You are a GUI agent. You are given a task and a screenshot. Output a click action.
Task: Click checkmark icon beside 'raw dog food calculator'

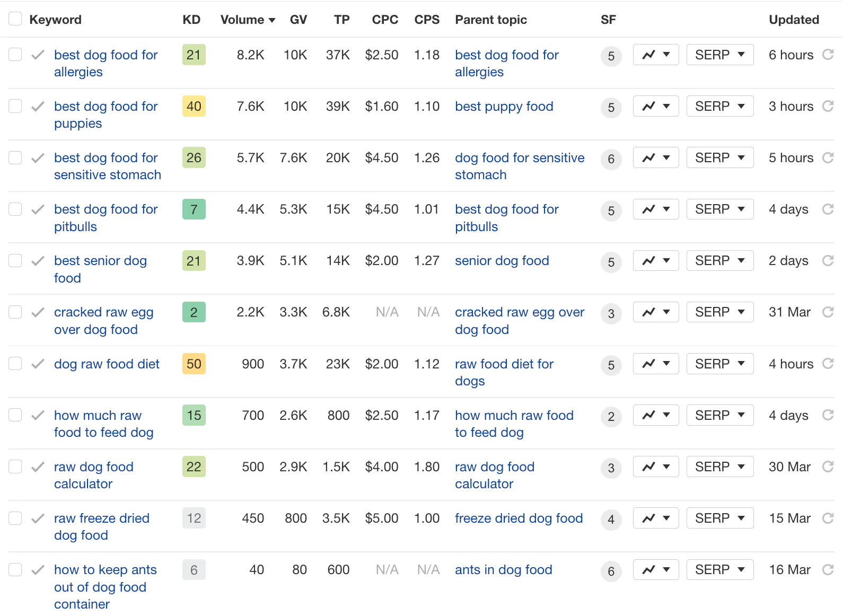pos(38,467)
